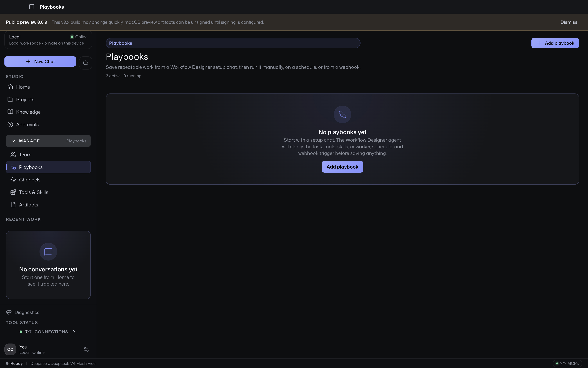The image size is (588, 368).
Task: Click the 'No playbooks yet' heading
Action: pos(342,132)
